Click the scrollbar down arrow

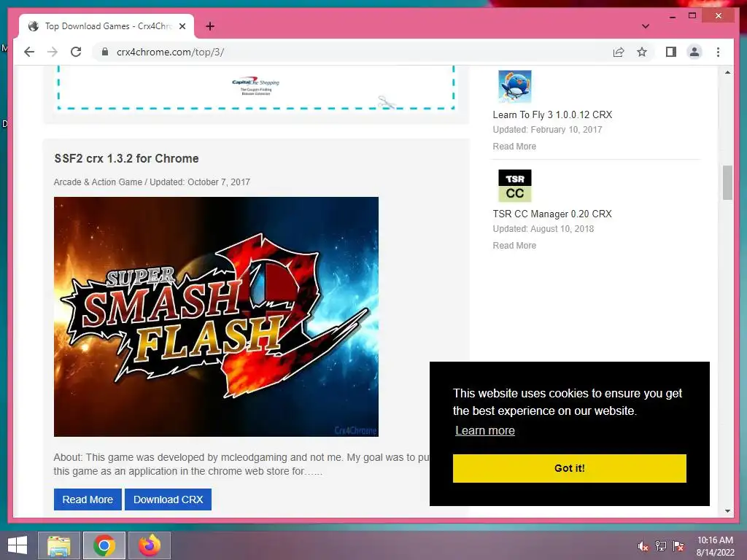(x=727, y=511)
